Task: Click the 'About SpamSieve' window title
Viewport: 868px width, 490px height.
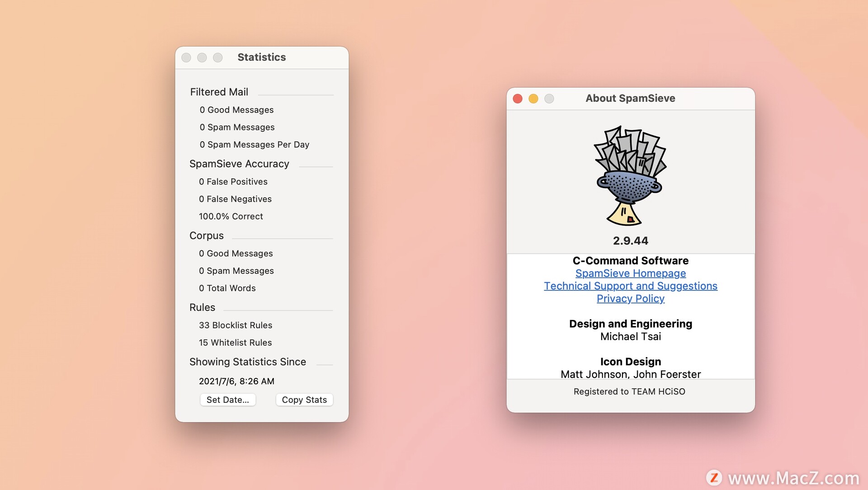Action: tap(630, 99)
